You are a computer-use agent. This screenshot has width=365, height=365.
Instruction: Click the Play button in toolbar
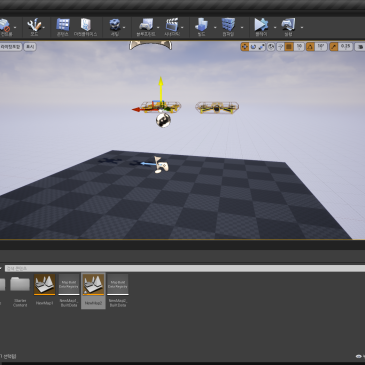(261, 27)
